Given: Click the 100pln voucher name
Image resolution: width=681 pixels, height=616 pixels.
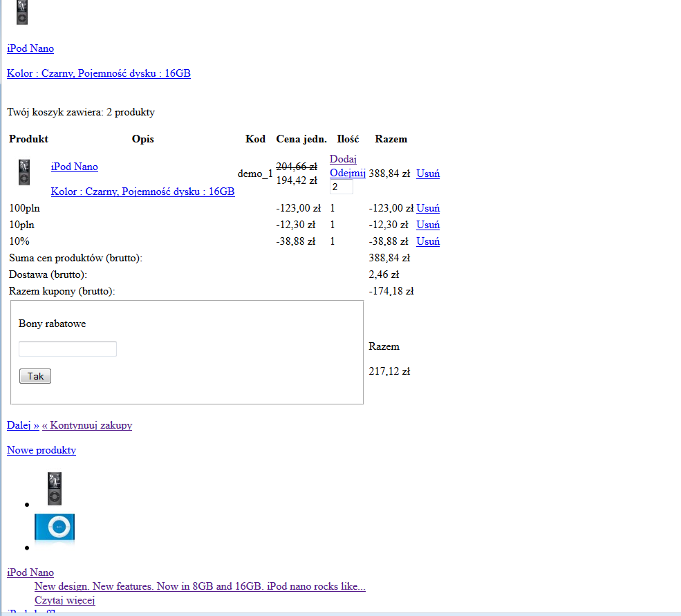Looking at the screenshot, I should coord(24,208).
